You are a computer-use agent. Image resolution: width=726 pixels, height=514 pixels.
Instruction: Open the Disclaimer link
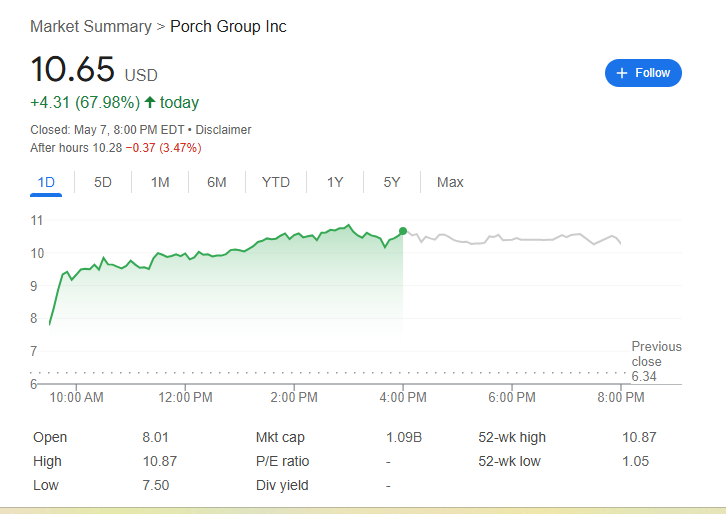(223, 130)
